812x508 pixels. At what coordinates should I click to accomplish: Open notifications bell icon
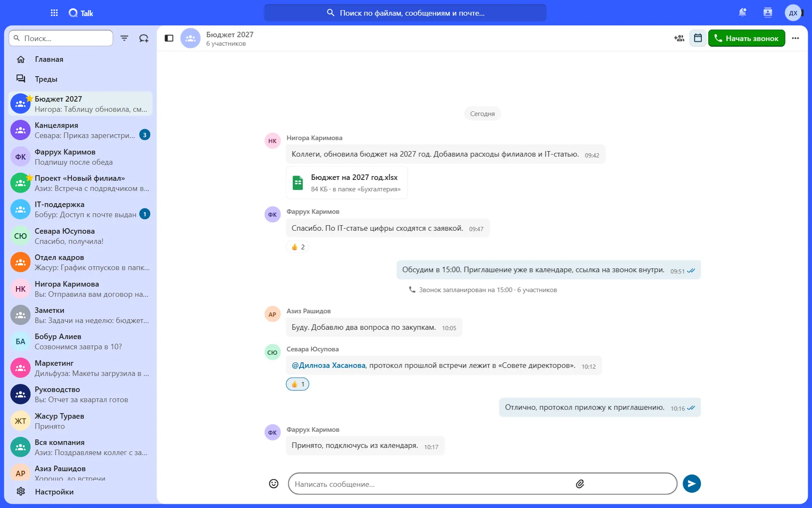[742, 13]
